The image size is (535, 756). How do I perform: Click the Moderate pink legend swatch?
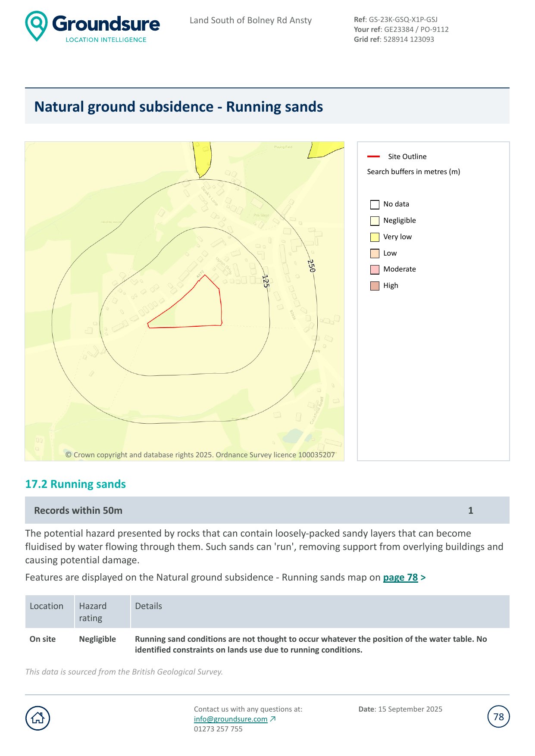[375, 269]
